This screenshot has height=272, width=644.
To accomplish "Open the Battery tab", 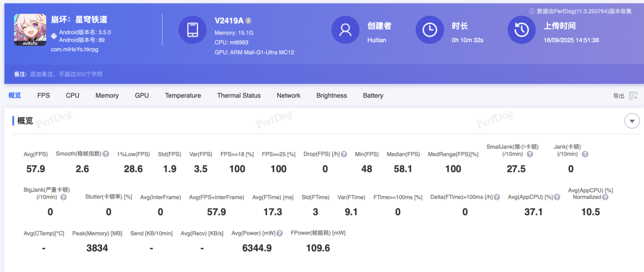I will coord(373,96).
